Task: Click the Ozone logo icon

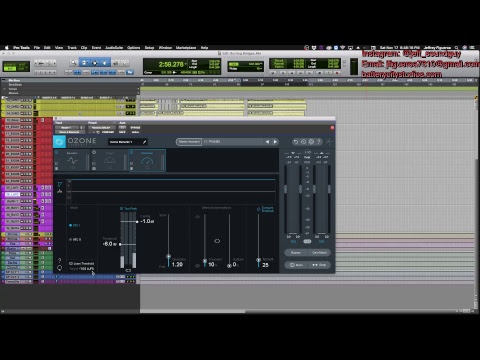Action: pyautogui.click(x=59, y=142)
